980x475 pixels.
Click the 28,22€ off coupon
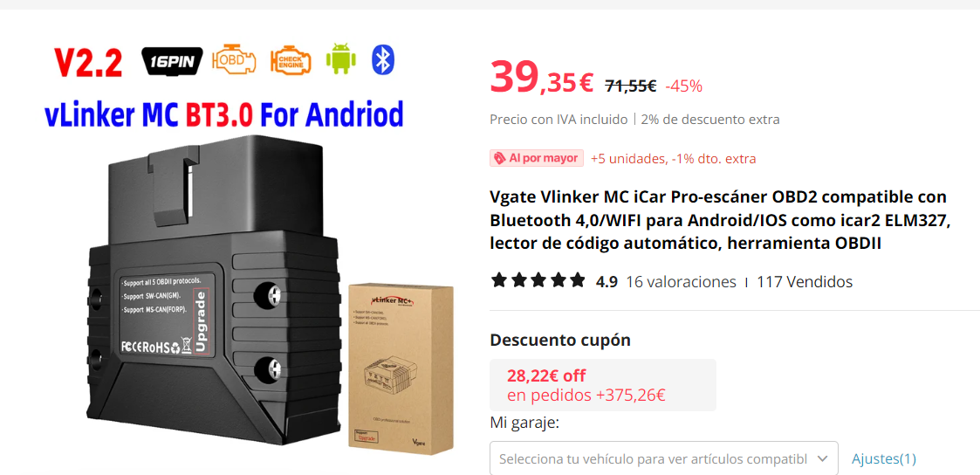coord(603,385)
